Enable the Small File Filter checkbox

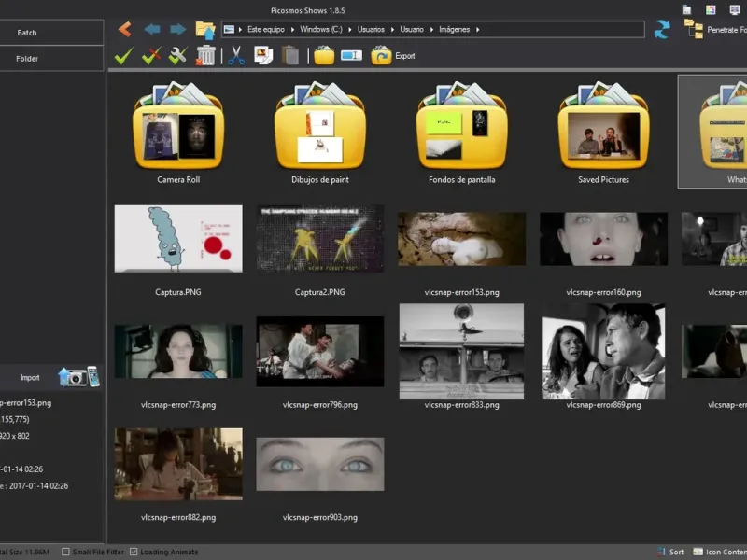click(x=65, y=553)
